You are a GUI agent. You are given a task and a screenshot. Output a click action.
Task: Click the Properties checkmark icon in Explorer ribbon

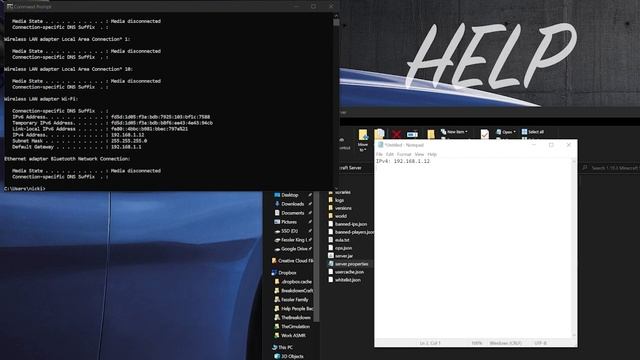484,134
